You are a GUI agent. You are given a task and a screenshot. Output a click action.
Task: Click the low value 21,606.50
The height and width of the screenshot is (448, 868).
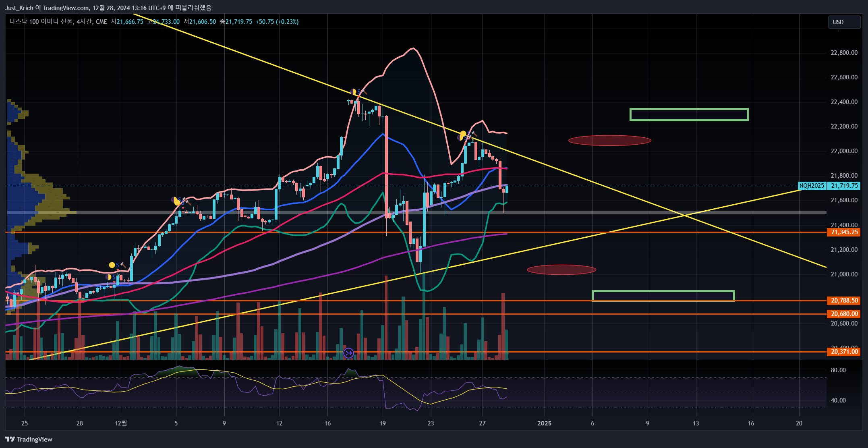pyautogui.click(x=203, y=22)
